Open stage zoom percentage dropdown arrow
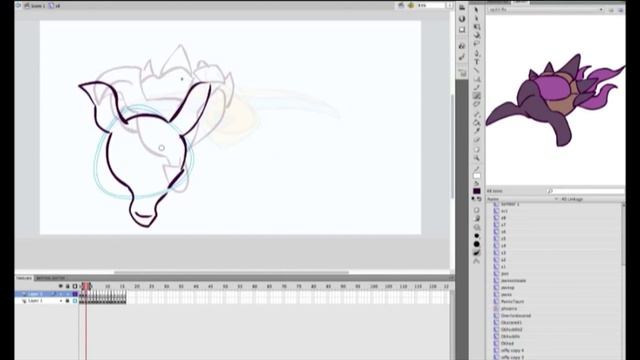This screenshot has height=360, width=640. (x=449, y=5)
